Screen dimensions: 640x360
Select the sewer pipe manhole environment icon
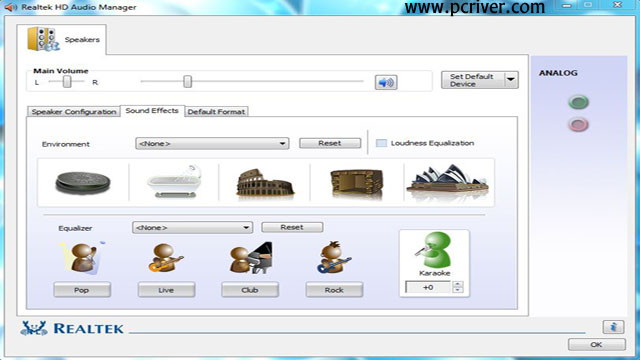click(83, 182)
